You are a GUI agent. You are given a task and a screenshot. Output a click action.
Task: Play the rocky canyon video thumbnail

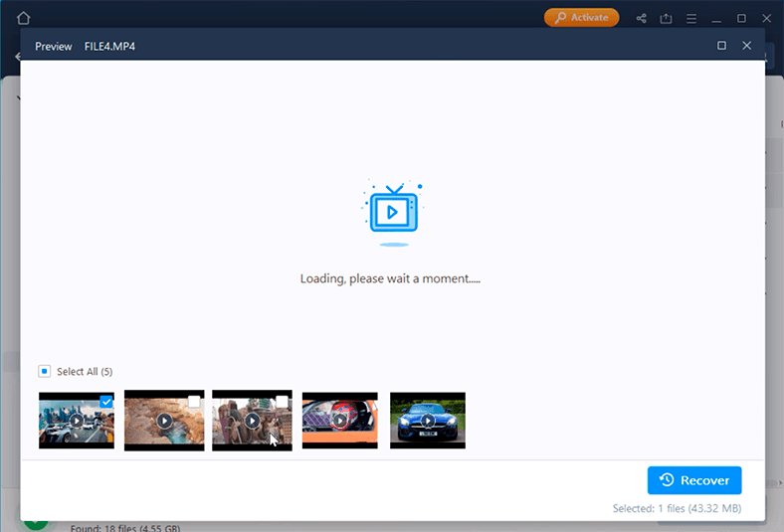(x=164, y=421)
